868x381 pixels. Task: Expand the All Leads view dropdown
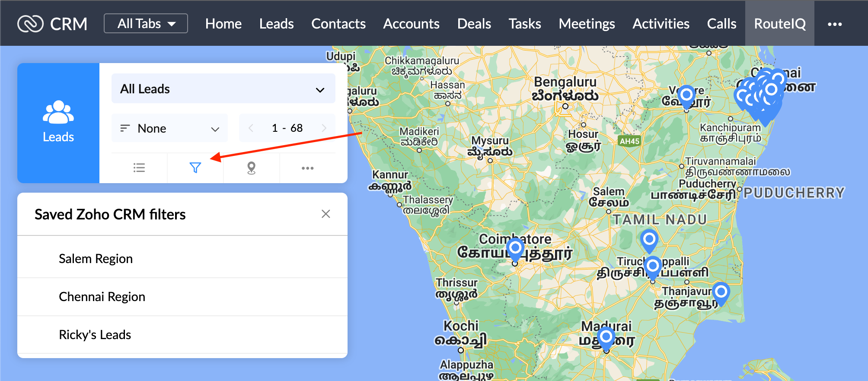[x=223, y=89]
